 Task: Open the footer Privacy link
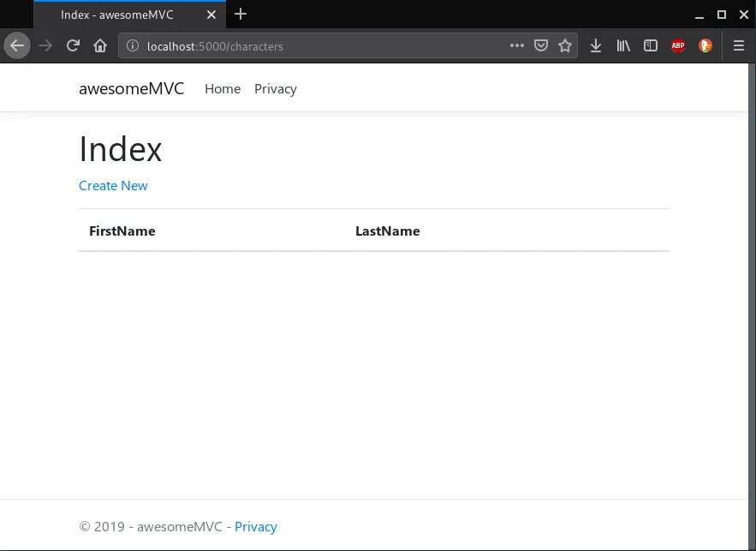[255, 527]
